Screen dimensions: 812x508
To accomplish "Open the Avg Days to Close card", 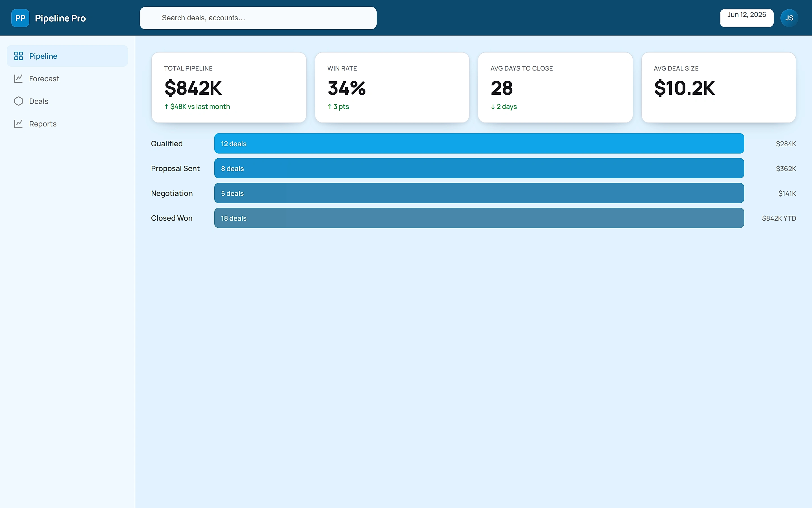I will [x=555, y=87].
